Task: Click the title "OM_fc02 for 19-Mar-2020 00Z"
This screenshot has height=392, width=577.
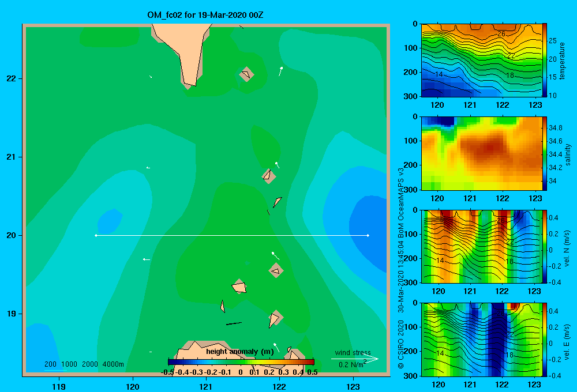Action: (x=205, y=15)
